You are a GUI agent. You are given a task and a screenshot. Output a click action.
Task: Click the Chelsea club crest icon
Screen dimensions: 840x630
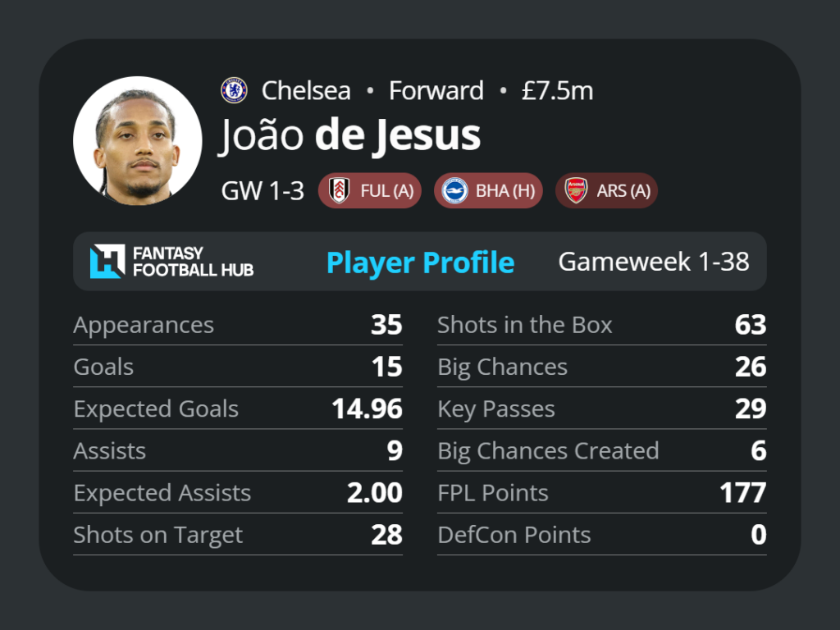tap(234, 90)
